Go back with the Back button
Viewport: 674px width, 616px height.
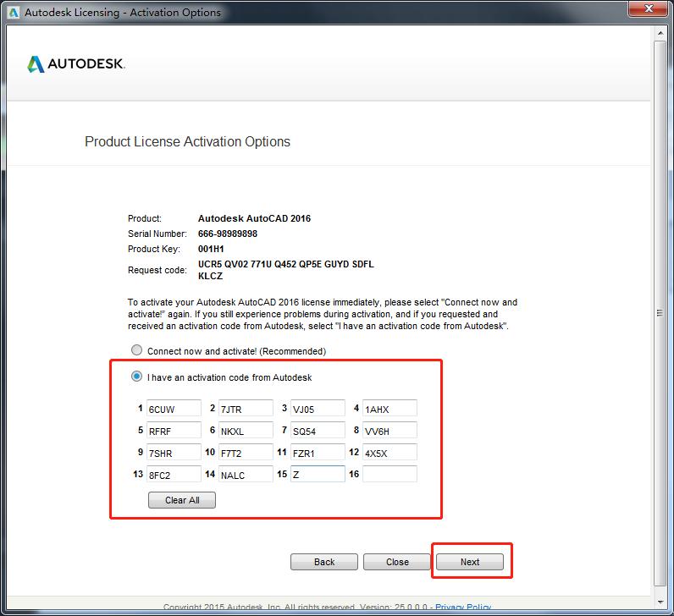324,562
